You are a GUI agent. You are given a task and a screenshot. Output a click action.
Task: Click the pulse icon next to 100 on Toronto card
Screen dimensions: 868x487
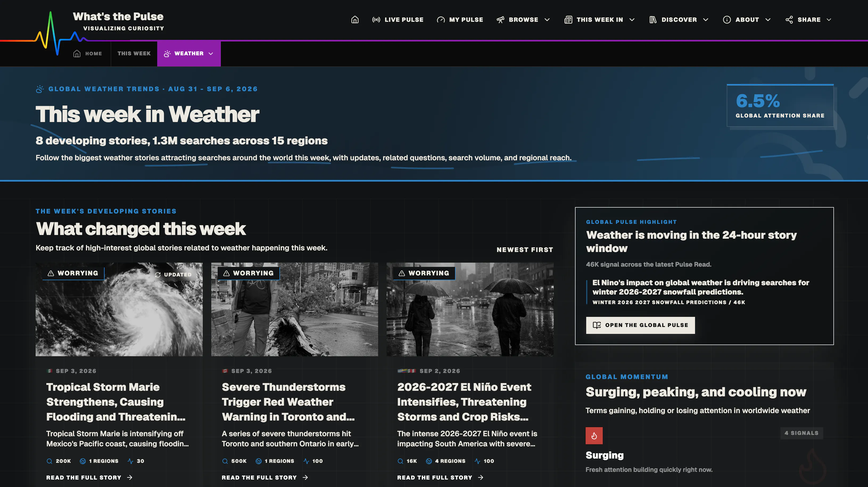(x=306, y=461)
